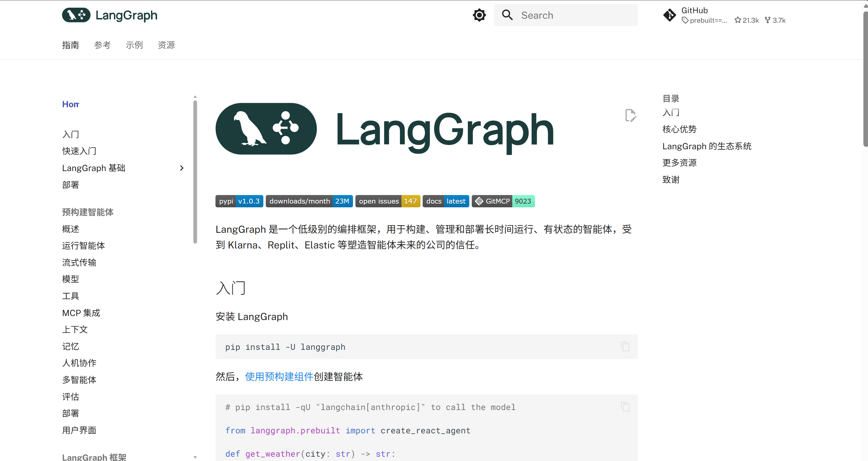
Task: Open the GitHub repository icon link
Action: click(669, 15)
